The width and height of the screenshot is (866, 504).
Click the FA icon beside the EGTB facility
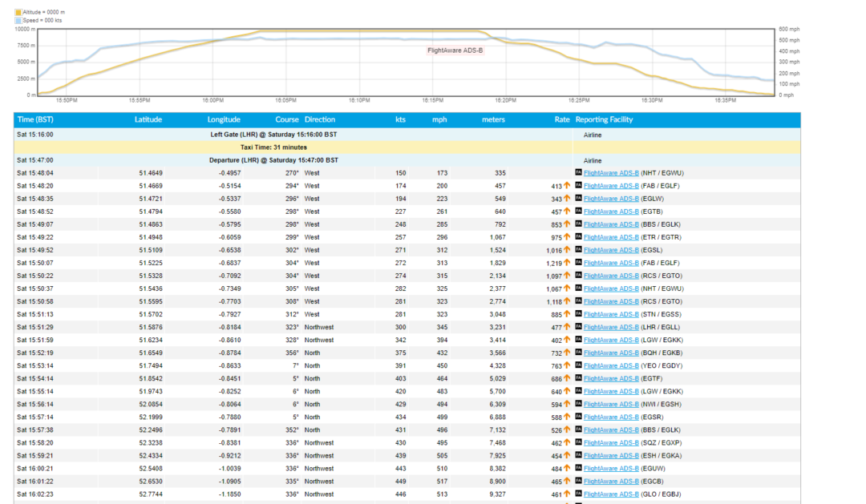(579, 212)
